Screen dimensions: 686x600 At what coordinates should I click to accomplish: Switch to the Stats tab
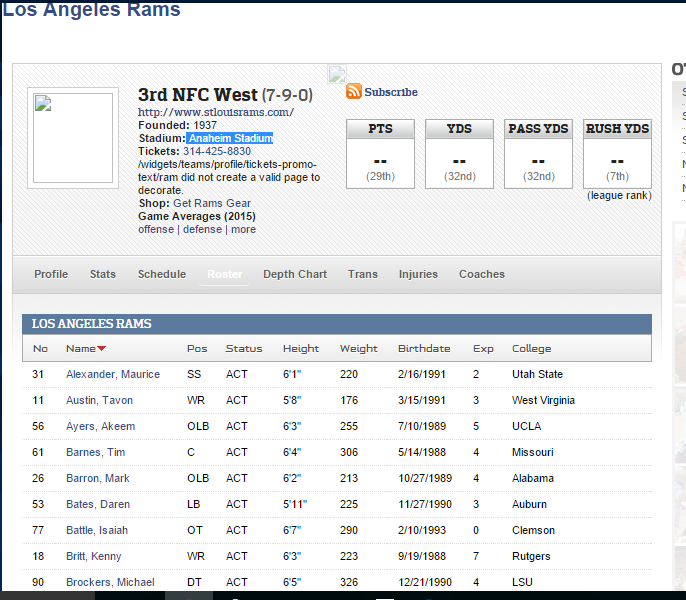(x=103, y=274)
